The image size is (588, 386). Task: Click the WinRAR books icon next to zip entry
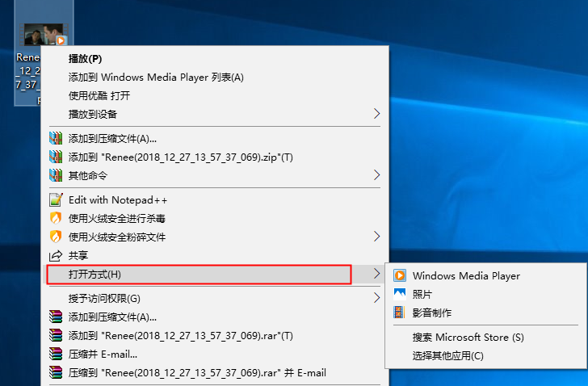pos(56,157)
